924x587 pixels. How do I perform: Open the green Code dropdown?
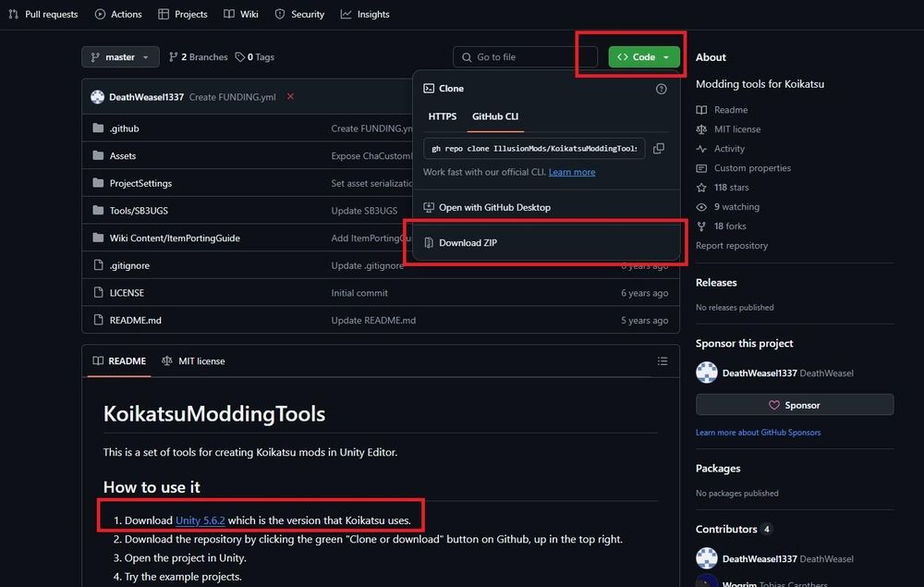tap(644, 56)
